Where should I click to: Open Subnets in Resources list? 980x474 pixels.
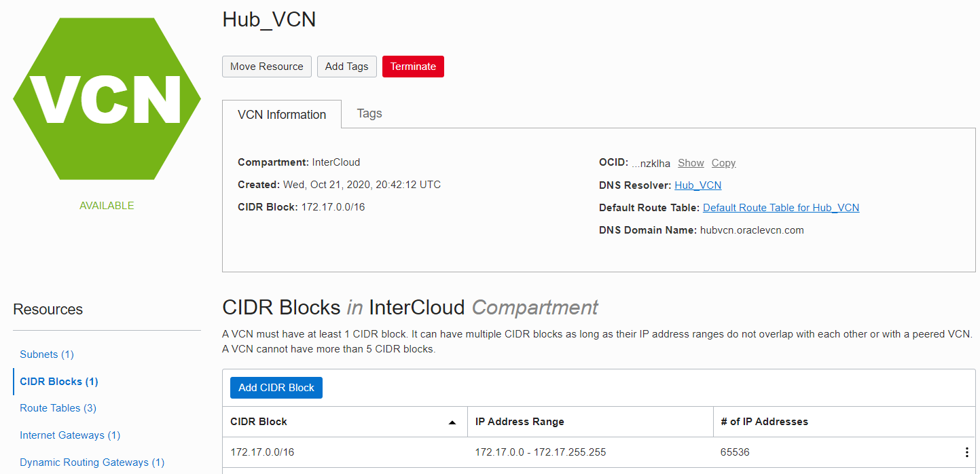tap(47, 354)
